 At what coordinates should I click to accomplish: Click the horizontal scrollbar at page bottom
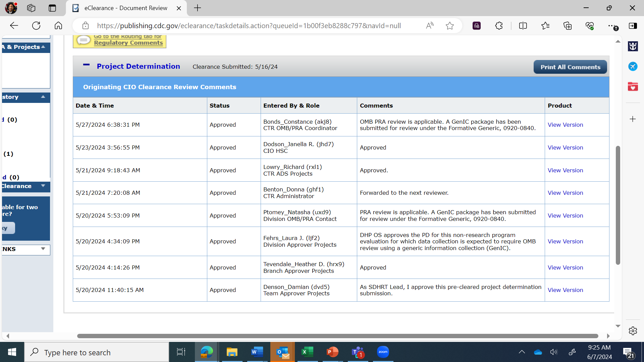click(337, 336)
